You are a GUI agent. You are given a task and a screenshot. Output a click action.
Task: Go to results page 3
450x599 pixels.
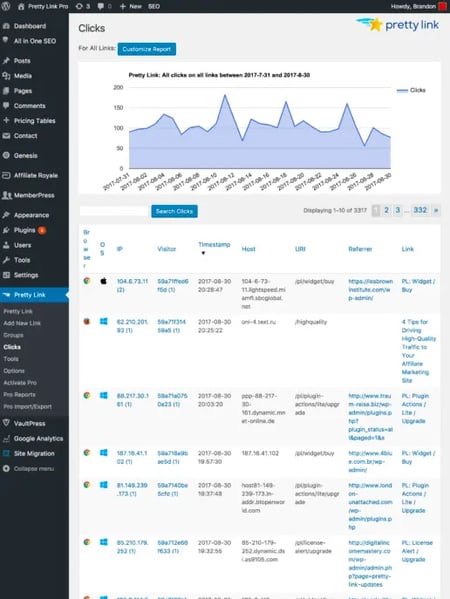(398, 210)
